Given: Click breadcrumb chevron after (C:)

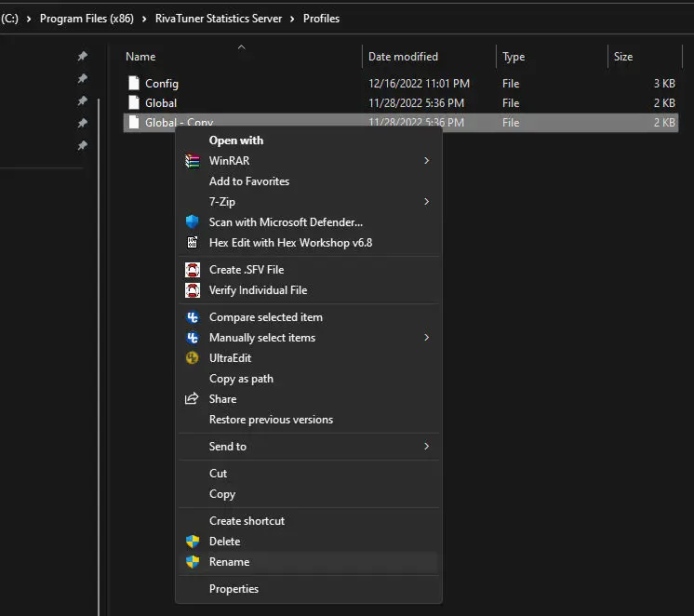Looking at the screenshot, I should (x=29, y=19).
